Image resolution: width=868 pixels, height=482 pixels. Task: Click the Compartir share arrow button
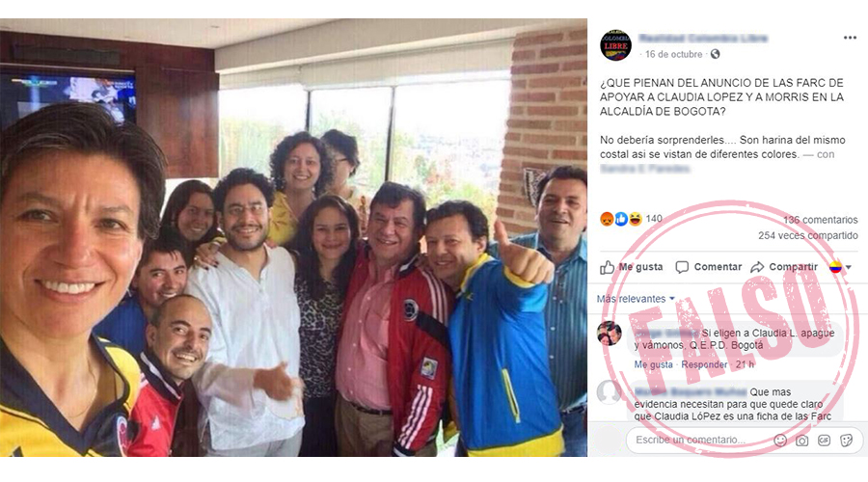pos(784,267)
